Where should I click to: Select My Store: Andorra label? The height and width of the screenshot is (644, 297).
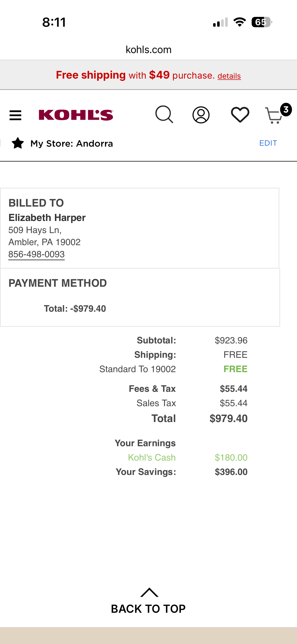click(72, 143)
